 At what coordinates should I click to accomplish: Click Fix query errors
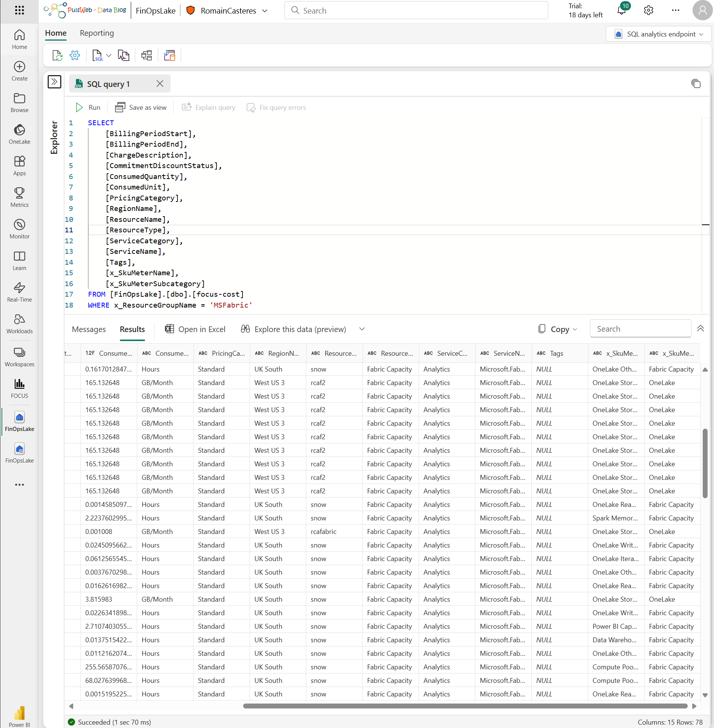click(276, 107)
